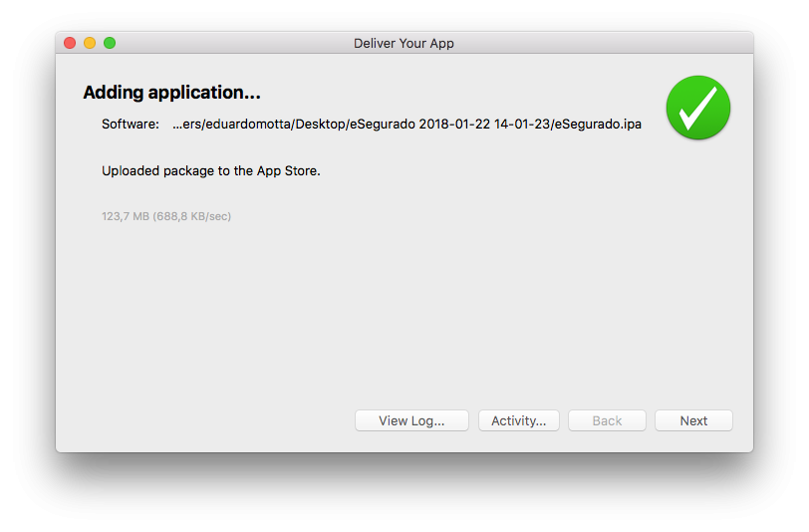Maximize the window with the green titlebar button

pyautogui.click(x=110, y=43)
